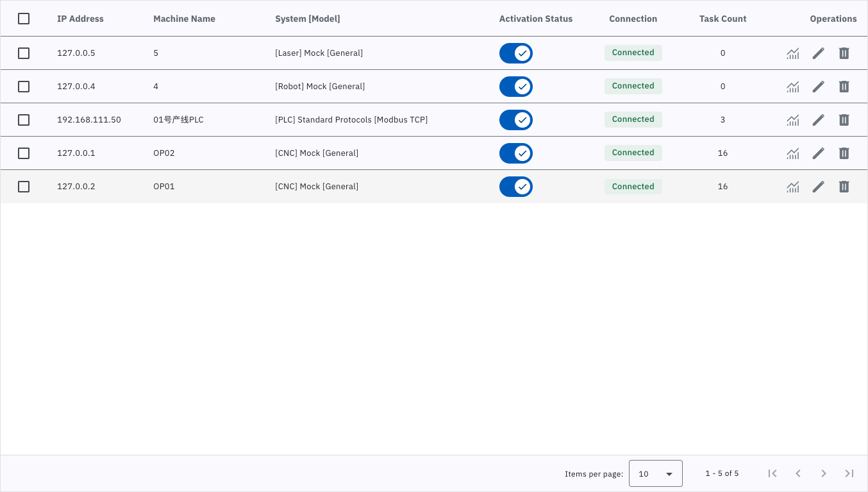
Task: Remove OP01 with its trash icon
Action: pos(844,187)
